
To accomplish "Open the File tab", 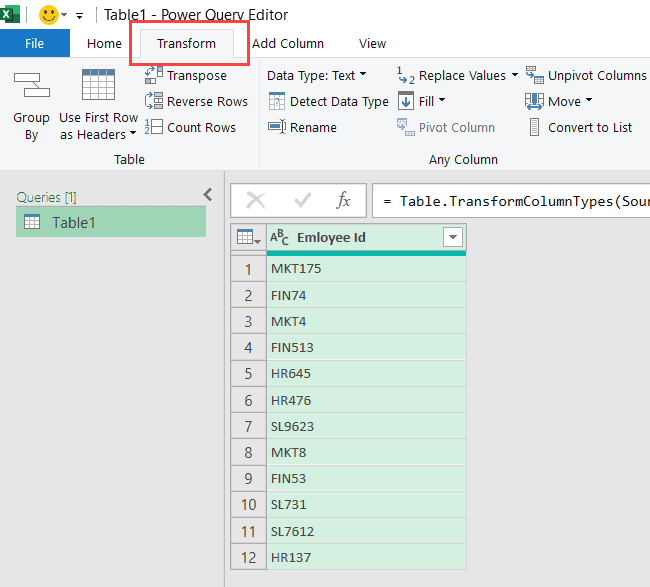I will 34,43.
